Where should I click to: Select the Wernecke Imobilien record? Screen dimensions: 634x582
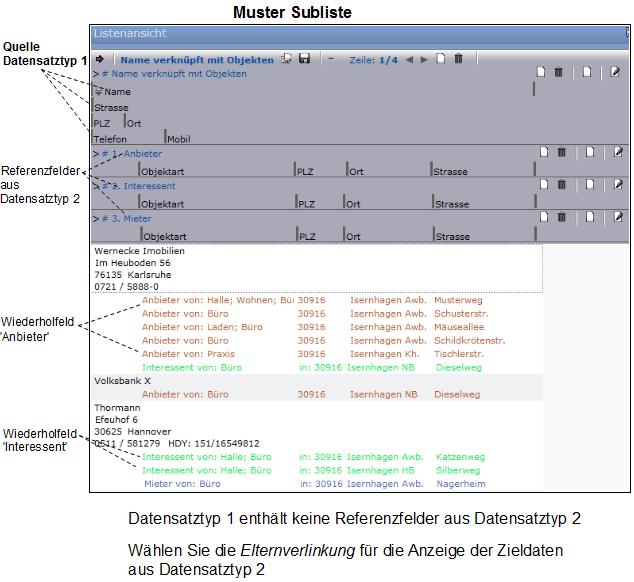coord(139,250)
